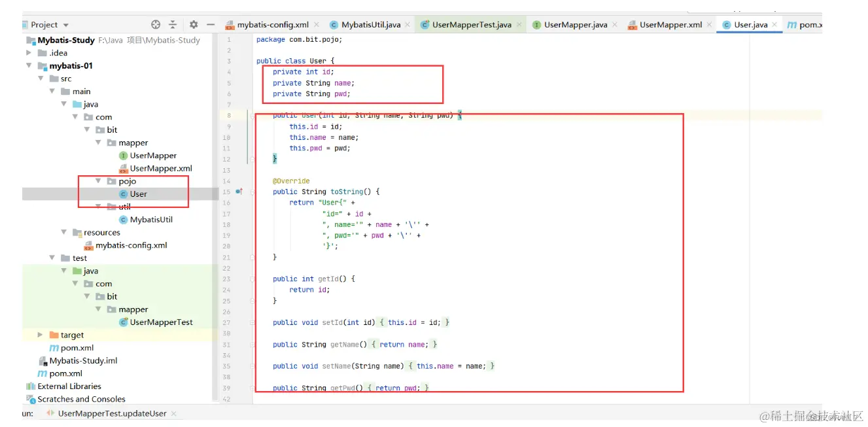Hide the Project panel with minus icon

[211, 24]
